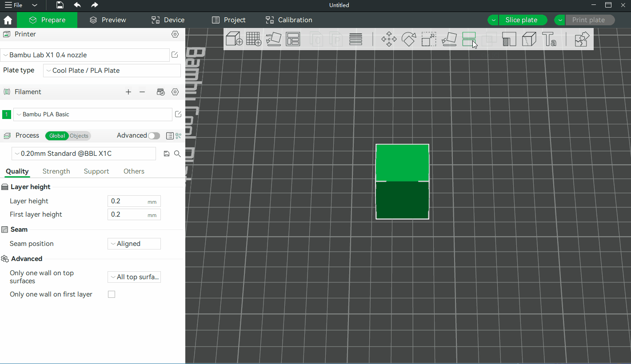Open the Variable layer height tool
The width and height of the screenshot is (631, 364).
355,39
